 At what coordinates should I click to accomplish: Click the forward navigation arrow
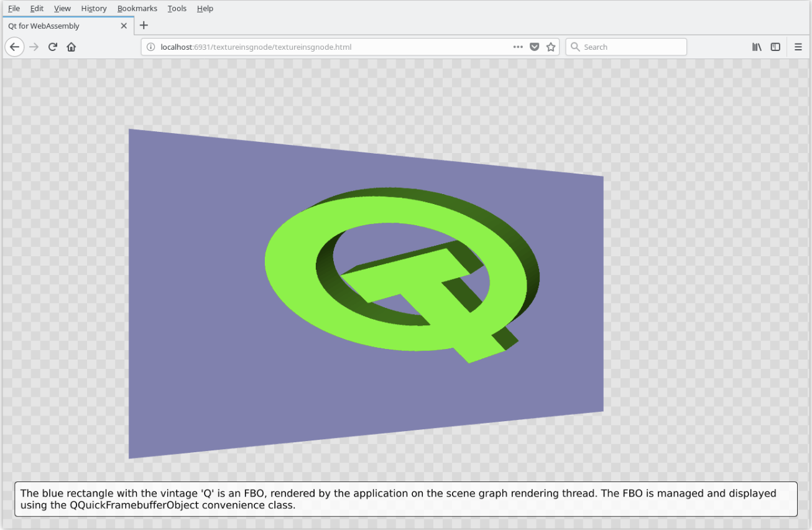pos(33,47)
